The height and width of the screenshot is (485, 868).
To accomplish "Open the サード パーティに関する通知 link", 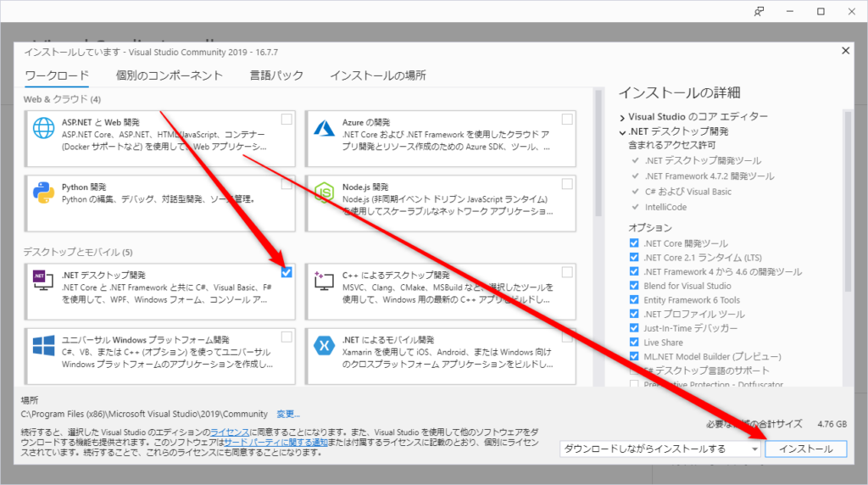I will tap(275, 443).
